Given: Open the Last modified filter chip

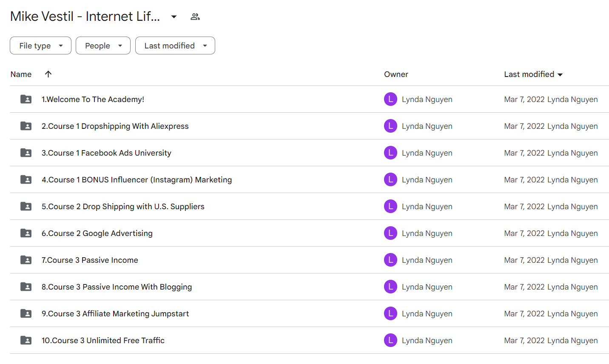Looking at the screenshot, I should [x=175, y=45].
